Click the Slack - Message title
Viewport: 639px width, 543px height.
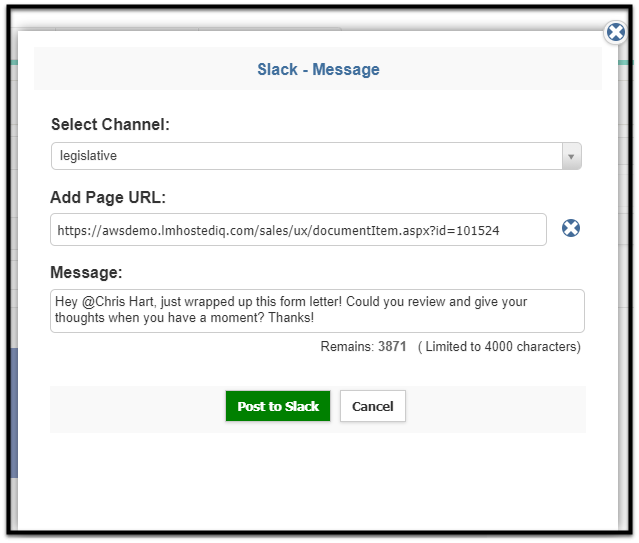tap(318, 69)
